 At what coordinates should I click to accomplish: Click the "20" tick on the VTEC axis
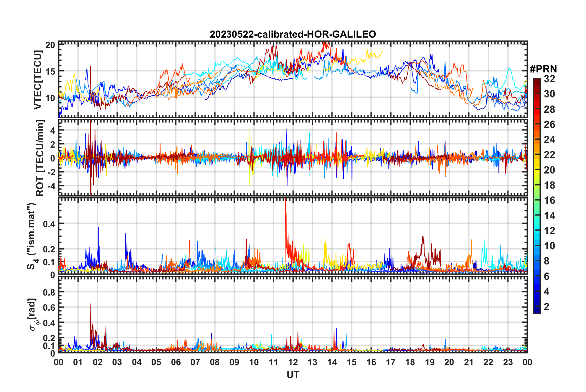pyautogui.click(x=50, y=45)
